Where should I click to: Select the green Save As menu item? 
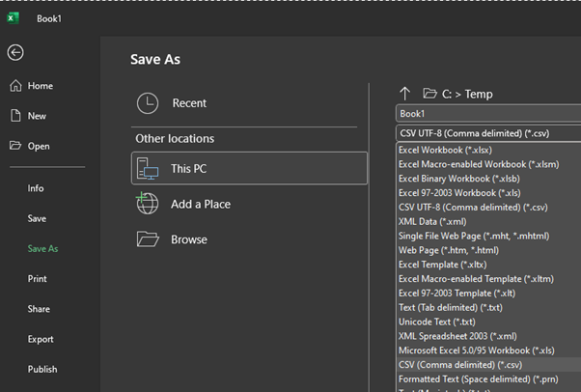[x=42, y=248]
